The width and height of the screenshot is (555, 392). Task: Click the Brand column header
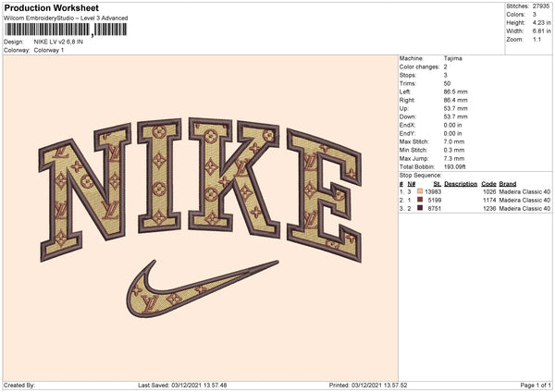510,183
